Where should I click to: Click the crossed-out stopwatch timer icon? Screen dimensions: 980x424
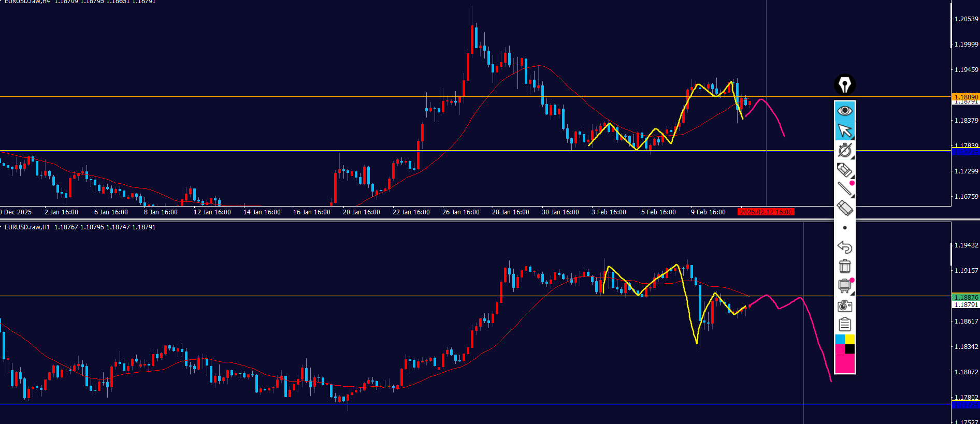click(845, 150)
